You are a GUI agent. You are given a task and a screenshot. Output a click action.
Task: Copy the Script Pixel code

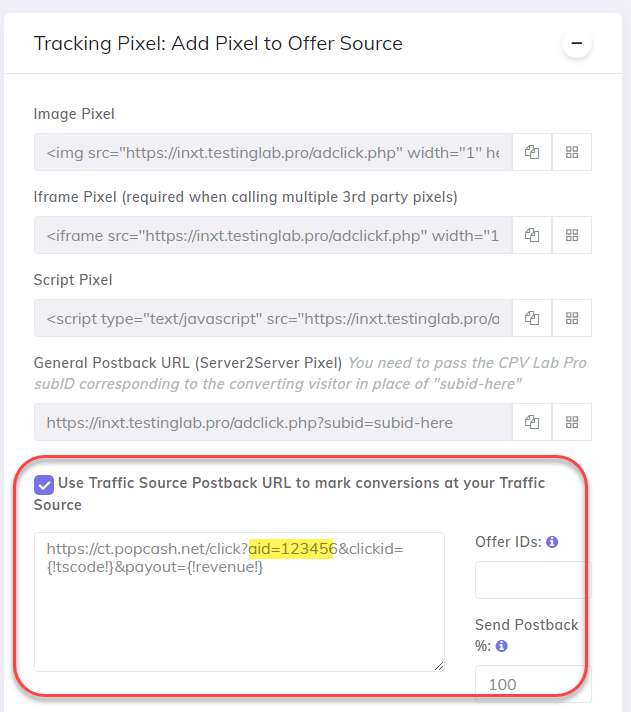(x=532, y=318)
